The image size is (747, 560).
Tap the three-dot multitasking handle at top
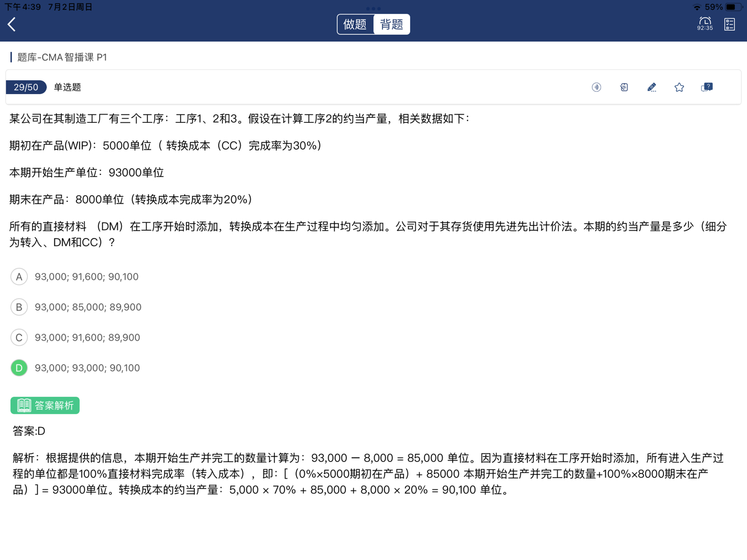373,8
